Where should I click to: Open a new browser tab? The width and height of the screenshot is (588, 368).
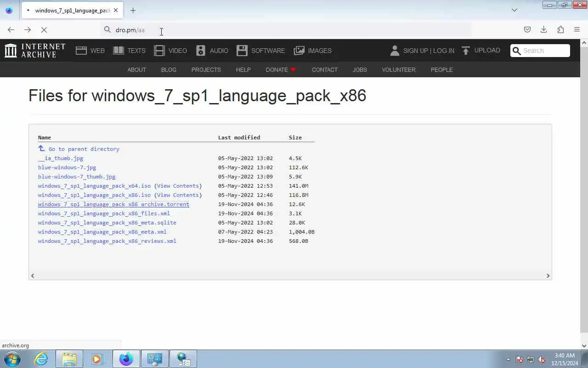pyautogui.click(x=133, y=10)
